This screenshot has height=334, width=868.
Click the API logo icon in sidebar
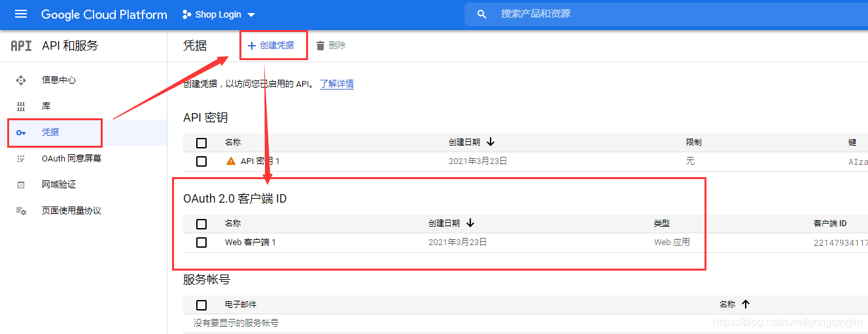21,46
